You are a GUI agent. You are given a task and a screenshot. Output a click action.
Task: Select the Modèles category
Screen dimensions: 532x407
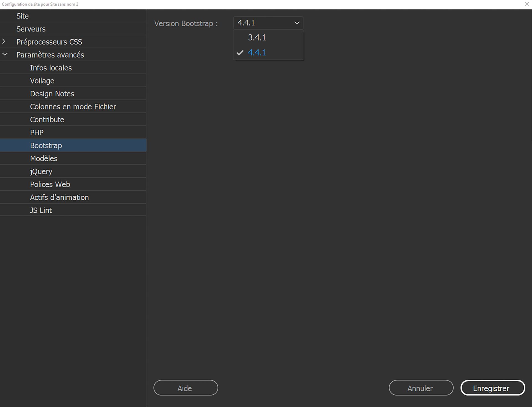(43, 158)
